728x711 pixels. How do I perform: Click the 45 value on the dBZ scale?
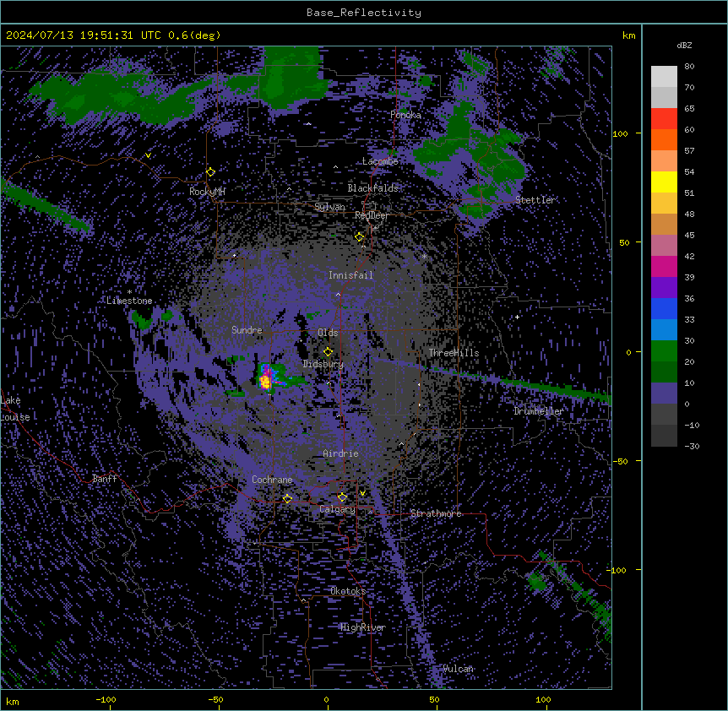(x=689, y=235)
